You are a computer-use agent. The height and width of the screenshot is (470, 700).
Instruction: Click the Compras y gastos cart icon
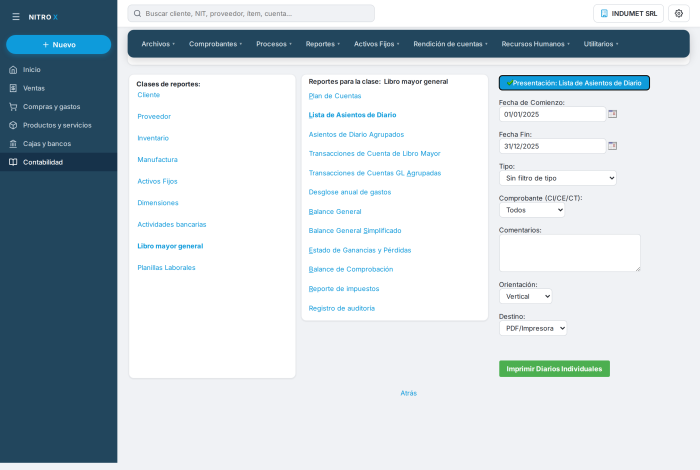pyautogui.click(x=13, y=107)
